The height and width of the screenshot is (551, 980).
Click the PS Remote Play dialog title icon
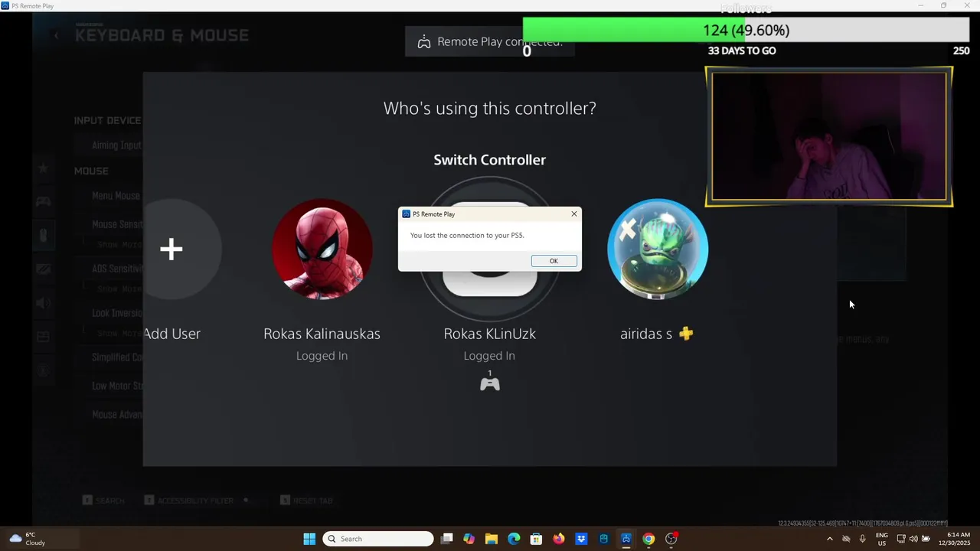click(x=406, y=214)
